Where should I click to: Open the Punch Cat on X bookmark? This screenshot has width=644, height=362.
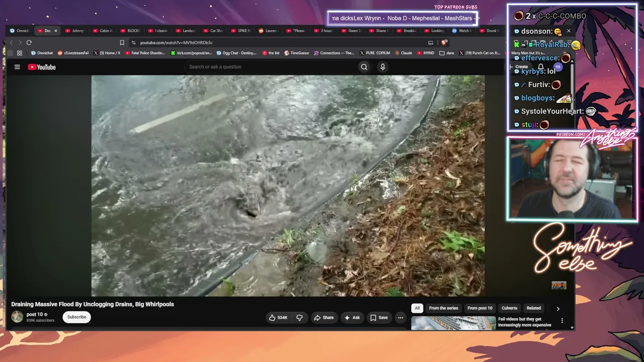(479, 53)
